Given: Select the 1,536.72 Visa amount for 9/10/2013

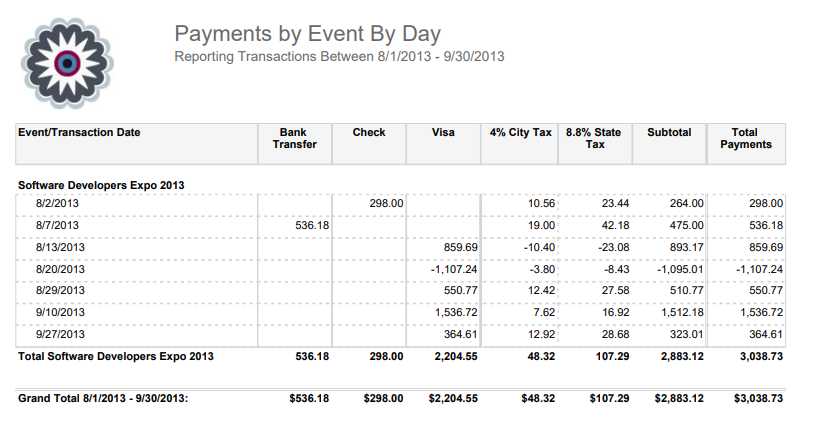Looking at the screenshot, I should tap(455, 312).
